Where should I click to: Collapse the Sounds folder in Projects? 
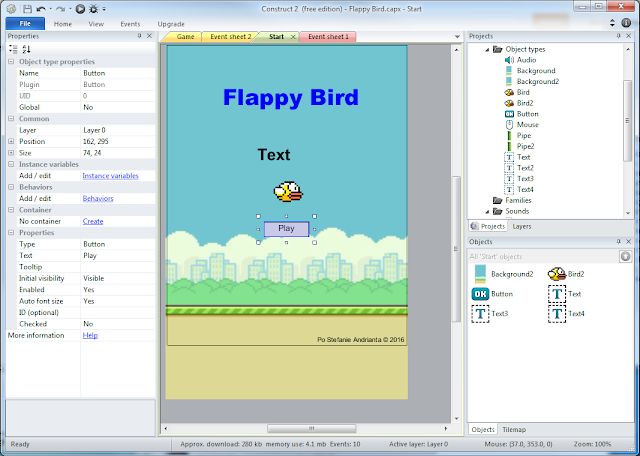pos(487,211)
